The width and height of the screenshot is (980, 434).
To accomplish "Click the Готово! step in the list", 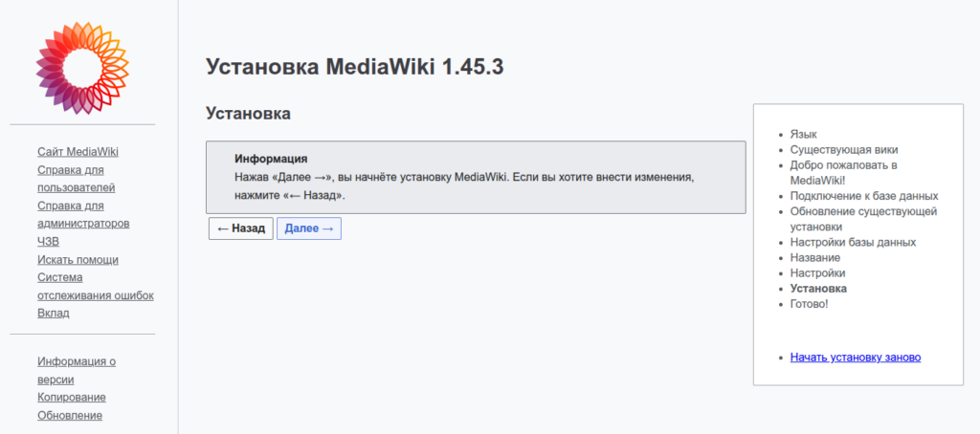I will coord(809,304).
